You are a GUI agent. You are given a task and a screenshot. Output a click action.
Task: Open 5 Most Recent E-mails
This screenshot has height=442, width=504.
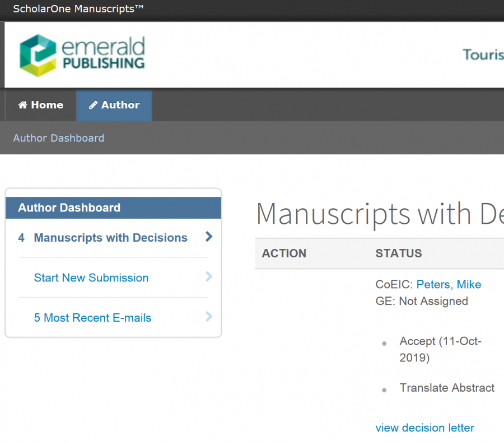click(x=92, y=318)
